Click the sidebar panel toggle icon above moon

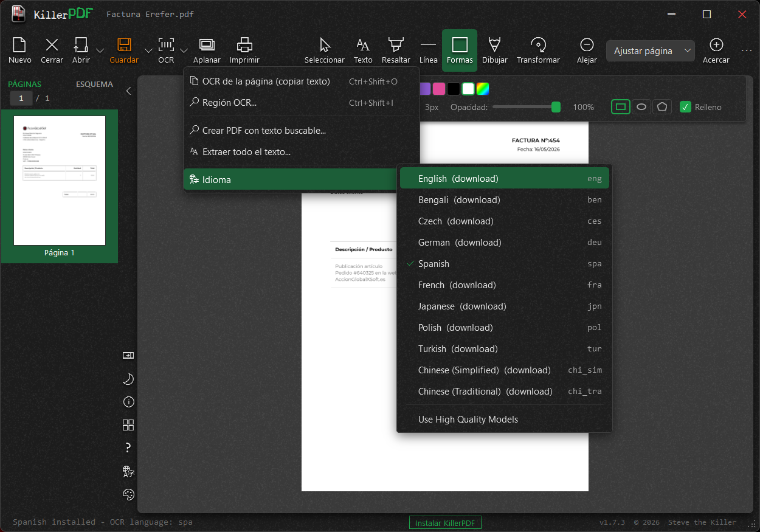tap(128, 356)
